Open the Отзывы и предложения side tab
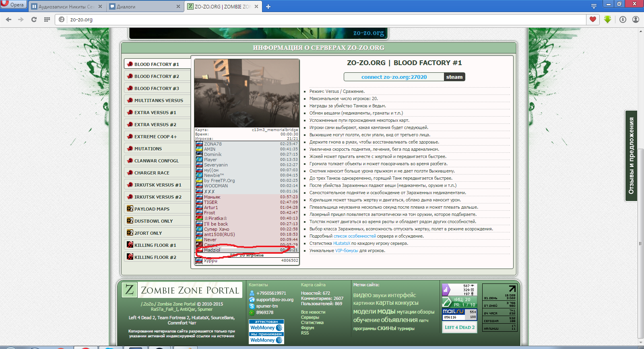This screenshot has width=644, height=349. point(631,155)
